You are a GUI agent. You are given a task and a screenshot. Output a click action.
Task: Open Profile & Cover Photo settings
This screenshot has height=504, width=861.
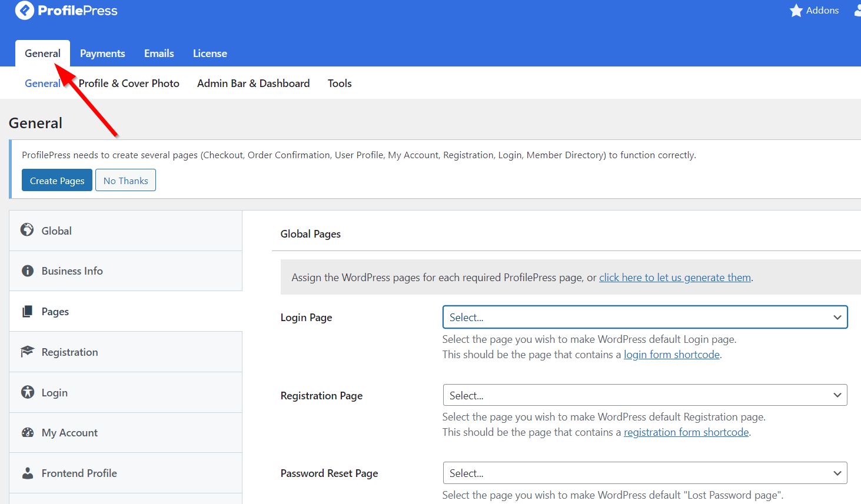pos(129,84)
